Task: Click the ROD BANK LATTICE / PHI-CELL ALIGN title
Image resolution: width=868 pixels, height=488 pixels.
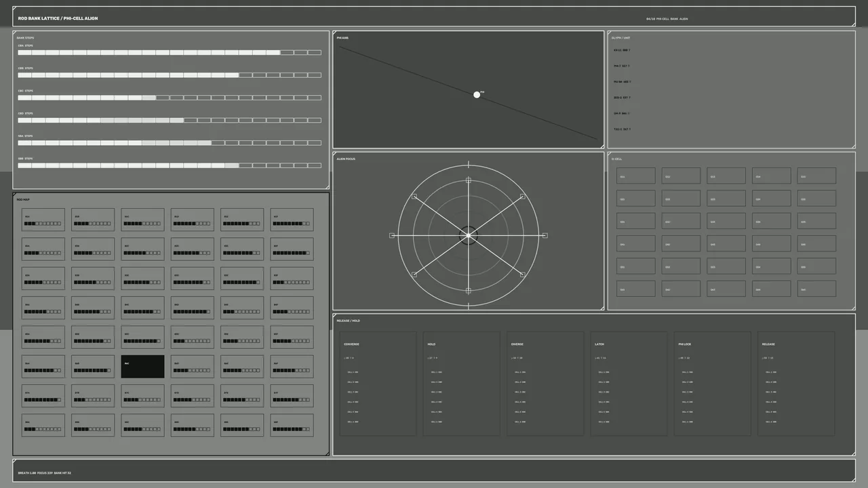Action: 58,18
